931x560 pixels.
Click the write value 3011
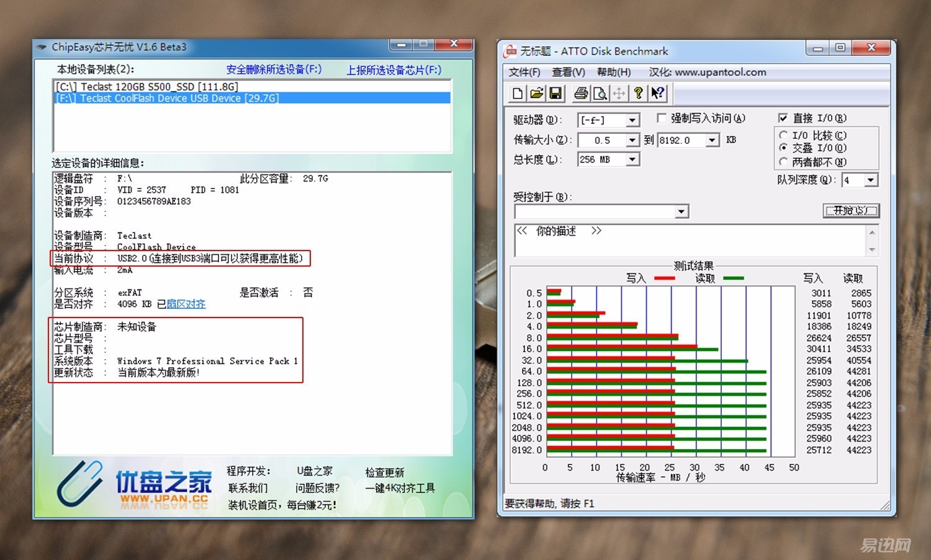click(821, 293)
